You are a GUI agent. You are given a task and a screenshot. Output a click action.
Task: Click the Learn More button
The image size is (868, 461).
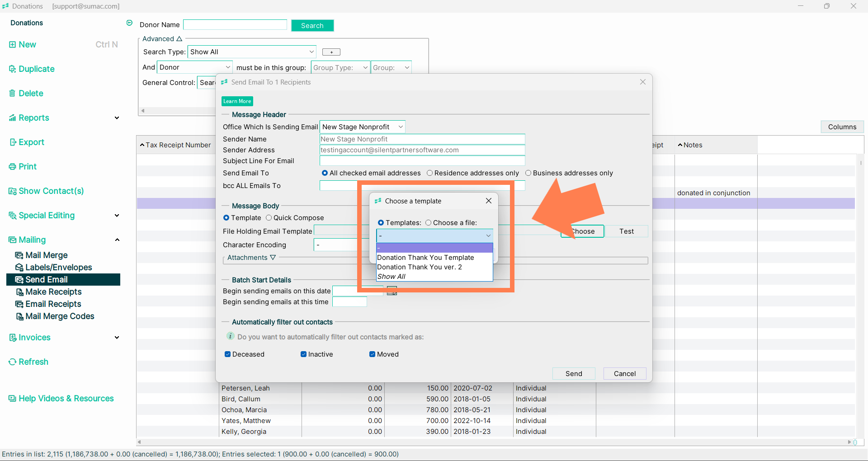tap(237, 101)
